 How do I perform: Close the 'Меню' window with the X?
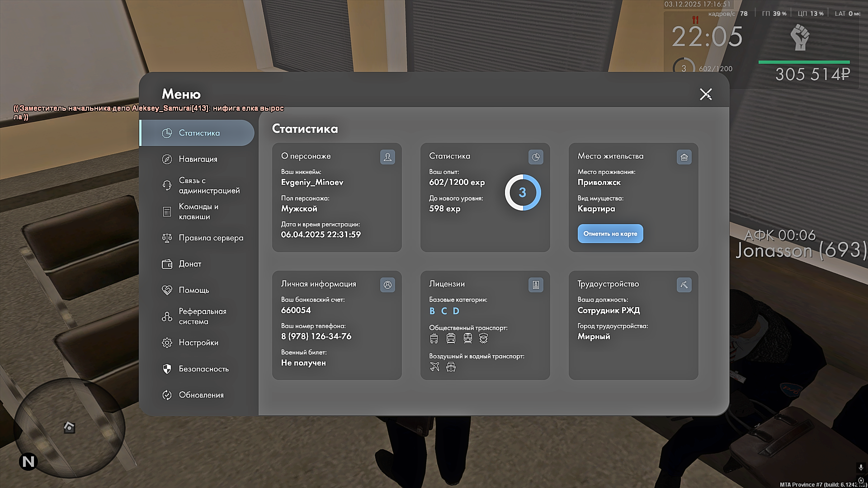point(705,94)
